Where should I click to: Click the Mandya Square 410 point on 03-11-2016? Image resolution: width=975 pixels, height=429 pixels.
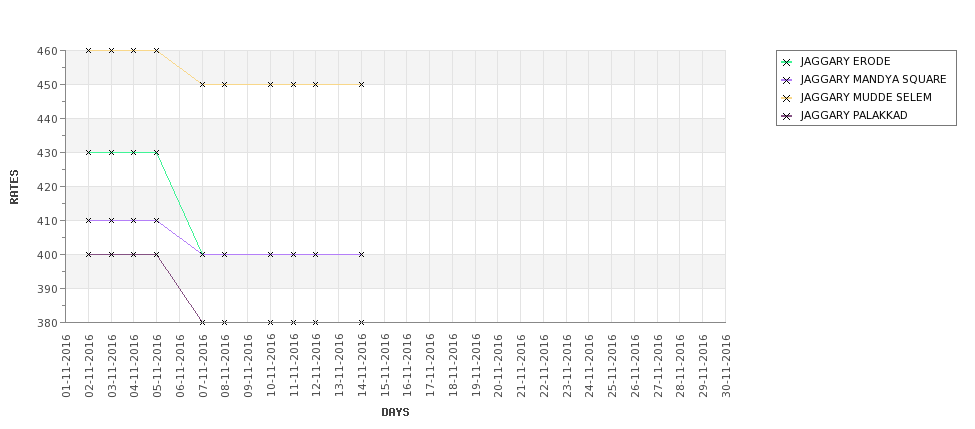[111, 221]
